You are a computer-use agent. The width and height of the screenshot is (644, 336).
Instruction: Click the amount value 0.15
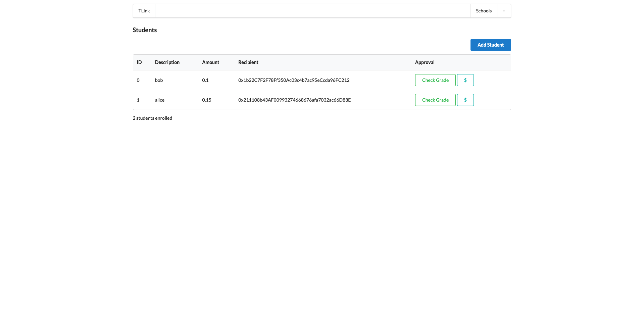click(207, 100)
